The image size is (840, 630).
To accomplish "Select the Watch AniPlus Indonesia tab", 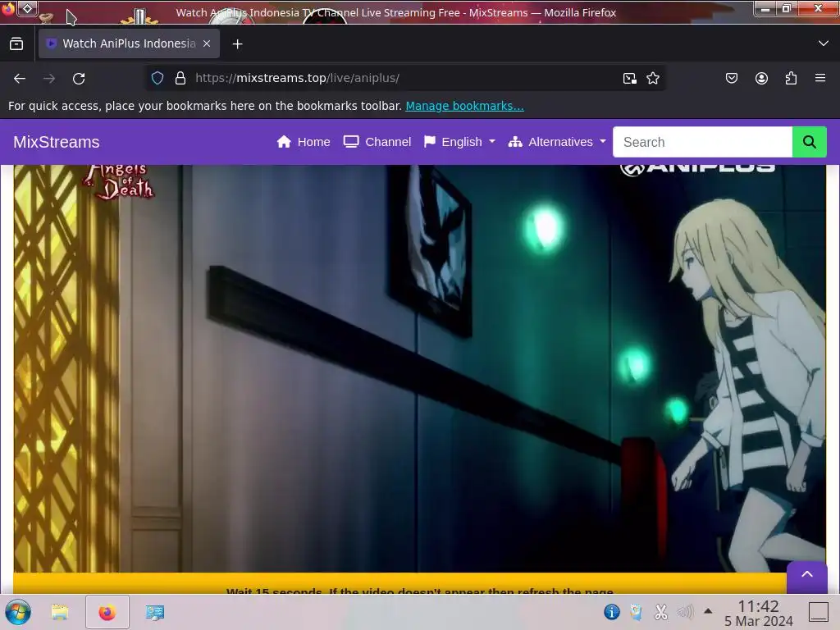I will (x=129, y=43).
